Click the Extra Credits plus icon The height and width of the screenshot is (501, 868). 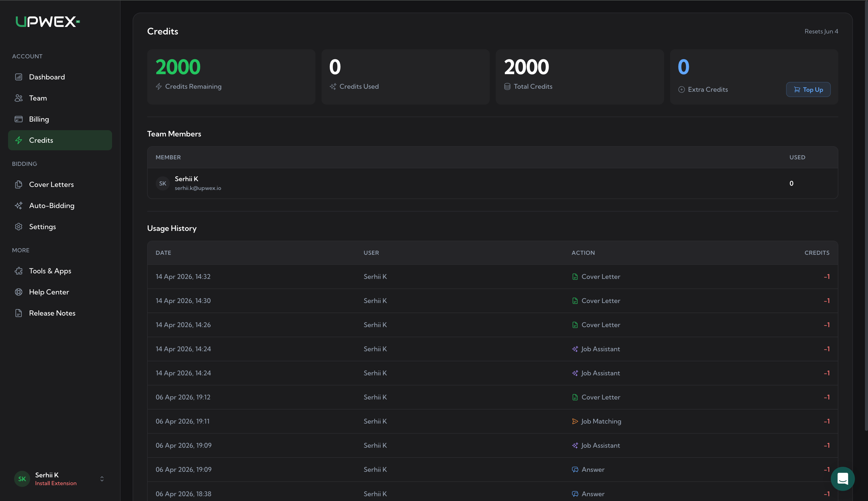point(681,89)
